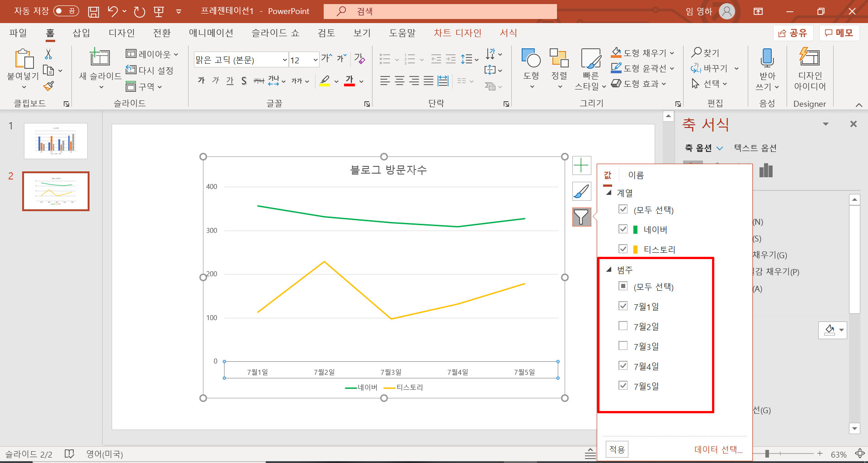Add a new slide with 새 슬라이드 icon

pos(100,57)
